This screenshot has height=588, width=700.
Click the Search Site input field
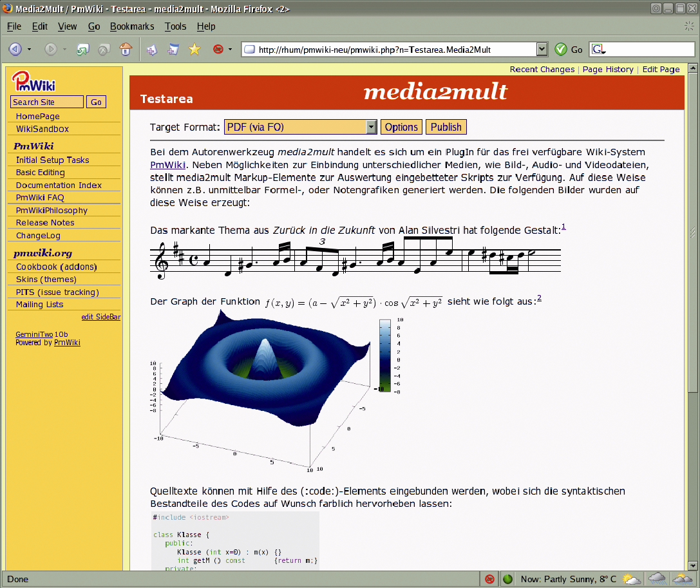pos(47,102)
